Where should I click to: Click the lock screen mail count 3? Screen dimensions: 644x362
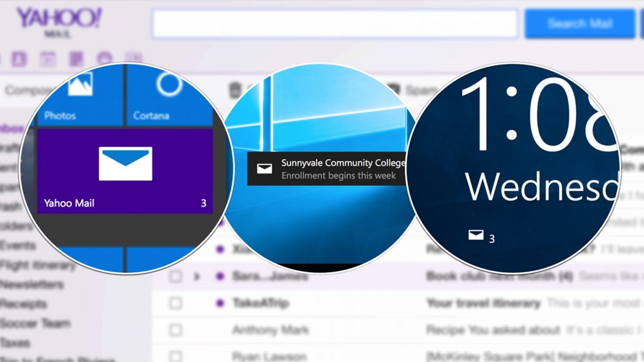[x=492, y=239]
